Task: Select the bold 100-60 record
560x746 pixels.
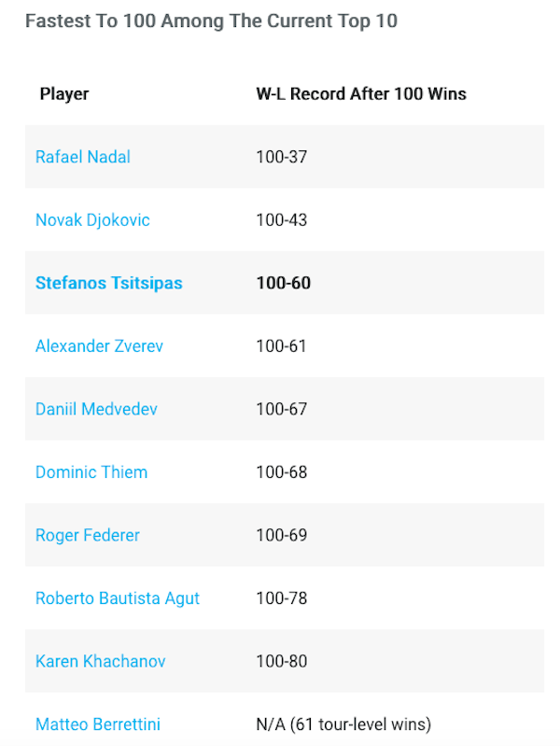Action: click(x=283, y=283)
